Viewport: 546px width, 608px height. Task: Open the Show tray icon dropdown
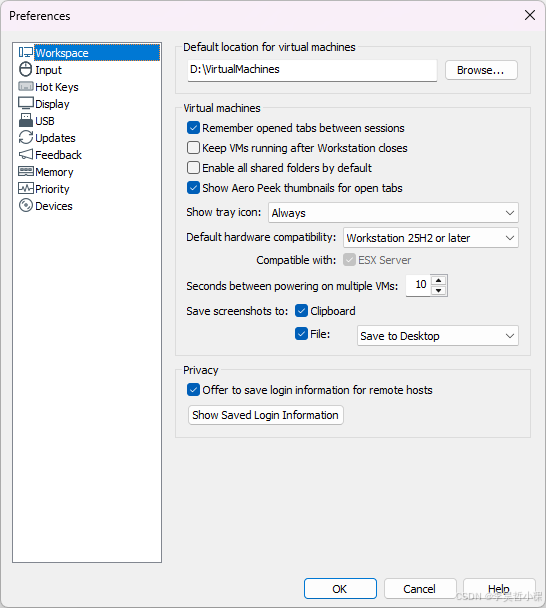click(x=393, y=212)
